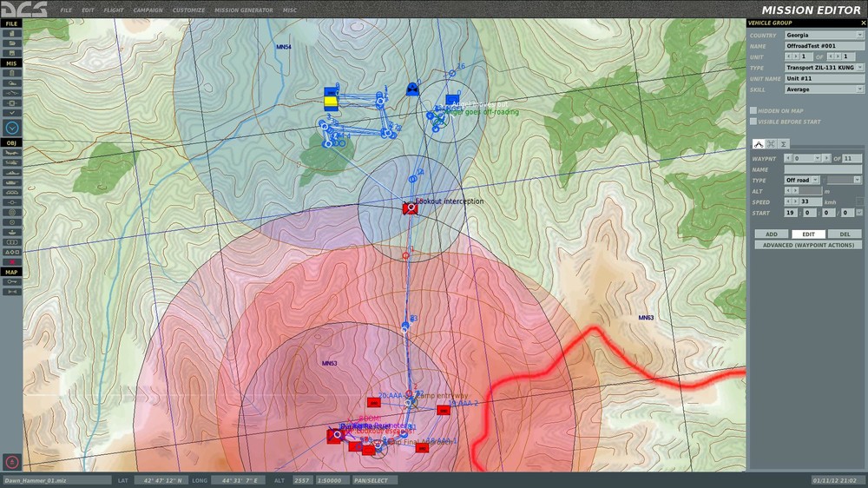
Task: Click the ADD waypoint button
Action: [772, 234]
